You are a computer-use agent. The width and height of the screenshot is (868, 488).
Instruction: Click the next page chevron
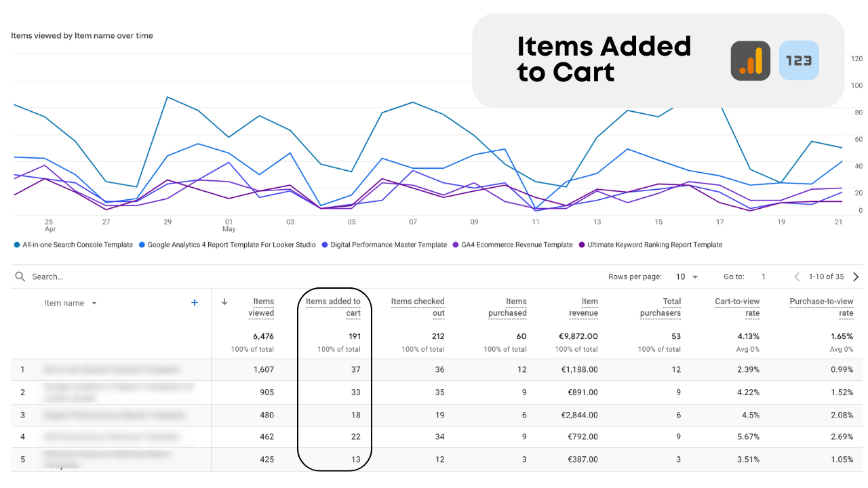point(856,277)
